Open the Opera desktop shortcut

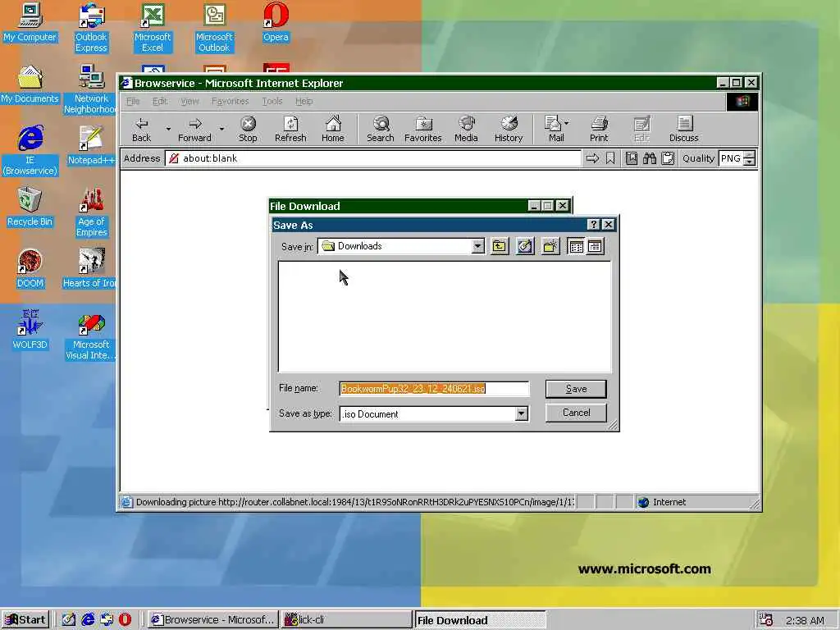pos(276,23)
